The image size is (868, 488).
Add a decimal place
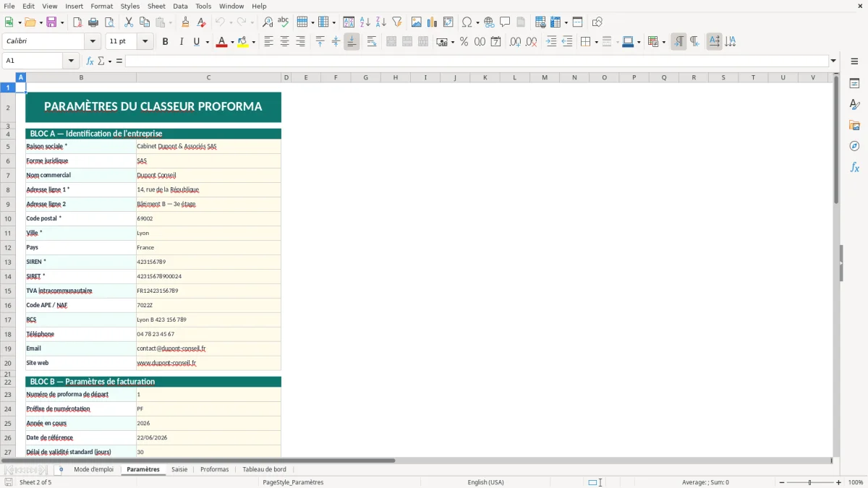coord(516,42)
